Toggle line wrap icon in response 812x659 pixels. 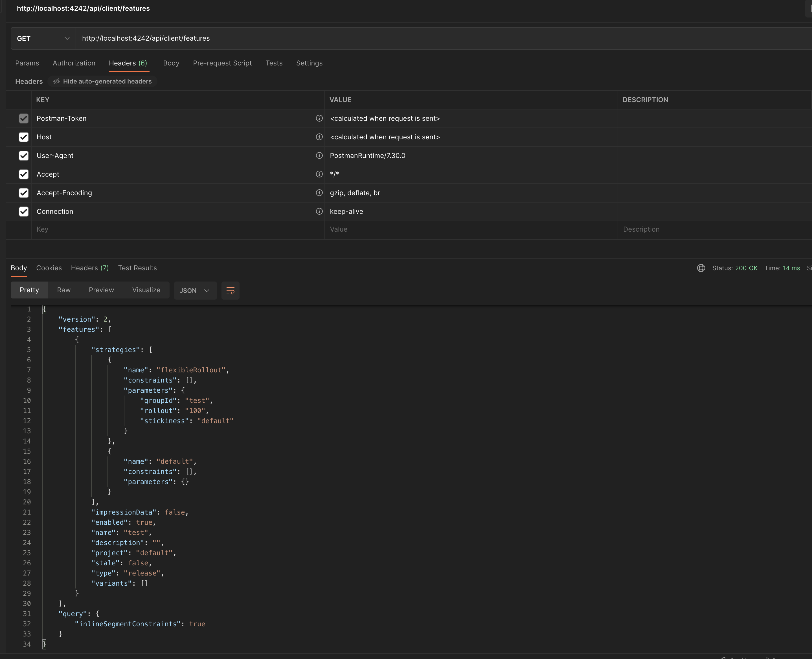(x=231, y=290)
